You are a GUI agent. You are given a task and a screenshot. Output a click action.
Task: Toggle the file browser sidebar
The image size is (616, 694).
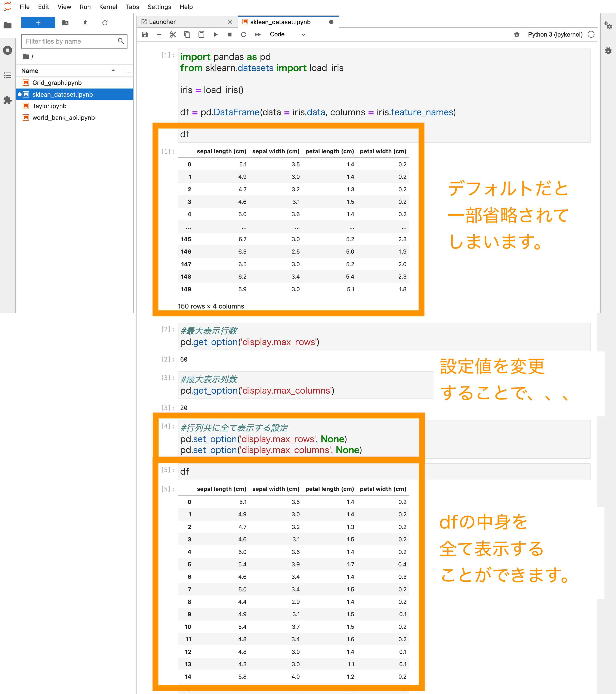[x=7, y=25]
